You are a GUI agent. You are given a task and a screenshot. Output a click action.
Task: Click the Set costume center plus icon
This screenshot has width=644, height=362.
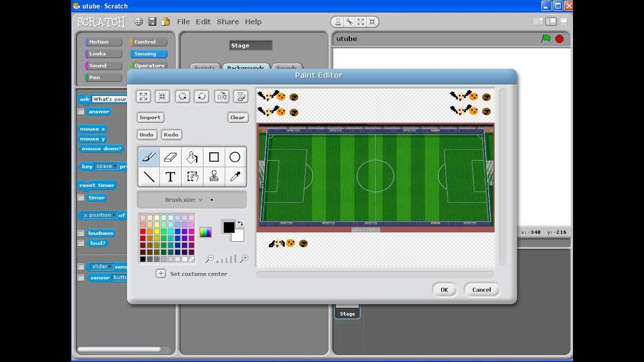click(160, 274)
